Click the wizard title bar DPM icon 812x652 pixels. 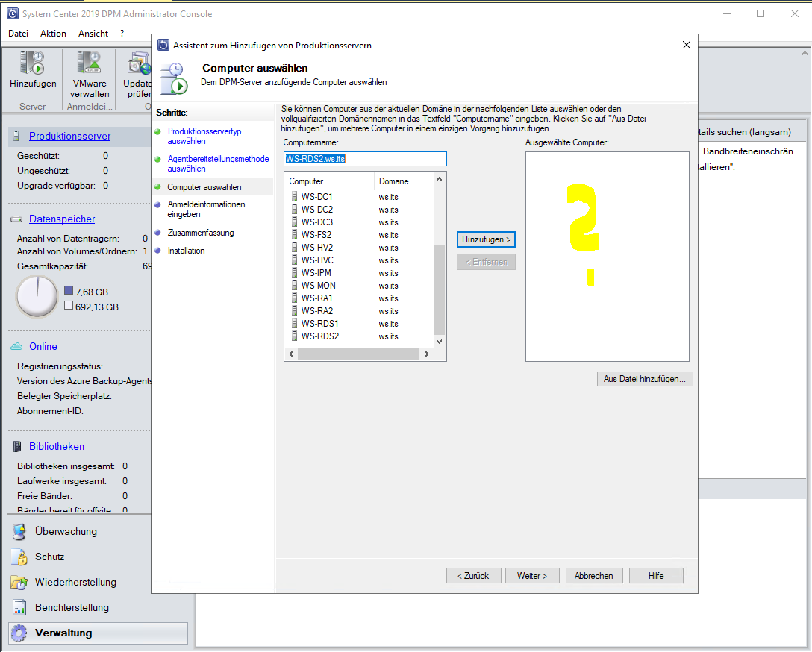(163, 45)
